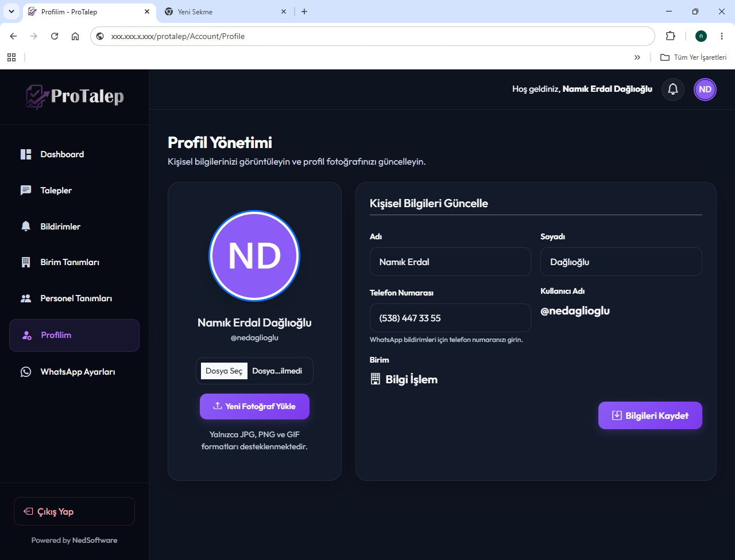Image resolution: width=735 pixels, height=560 pixels.
Task: Click the Profilim user-gear icon
Action: click(26, 335)
